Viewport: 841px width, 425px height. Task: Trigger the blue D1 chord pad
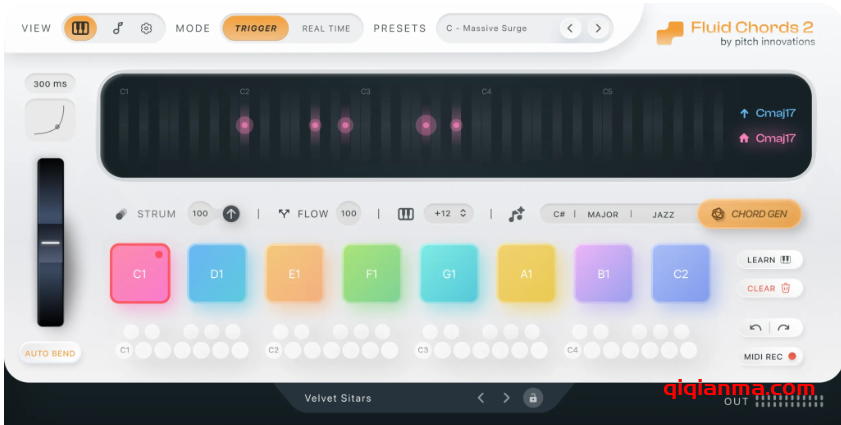point(217,274)
